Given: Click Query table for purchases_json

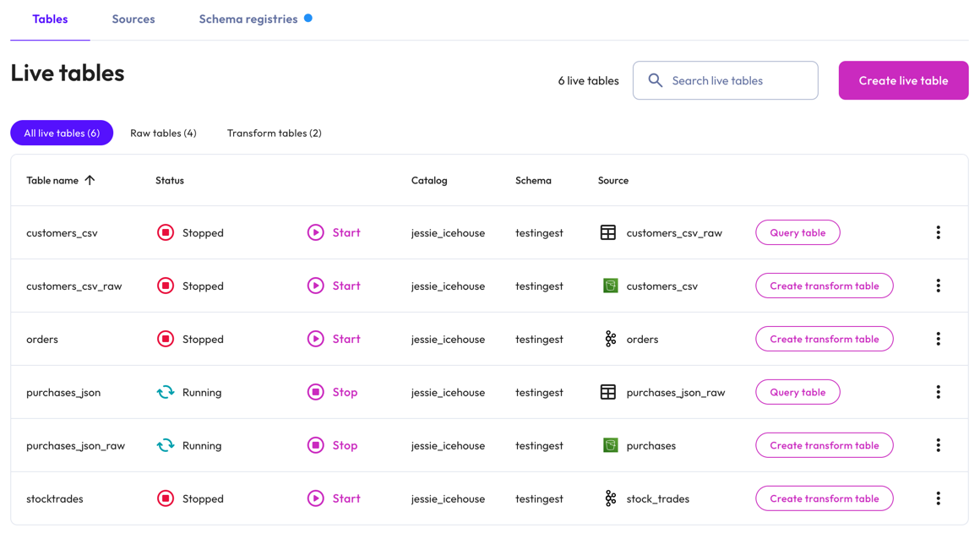Looking at the screenshot, I should [x=798, y=392].
